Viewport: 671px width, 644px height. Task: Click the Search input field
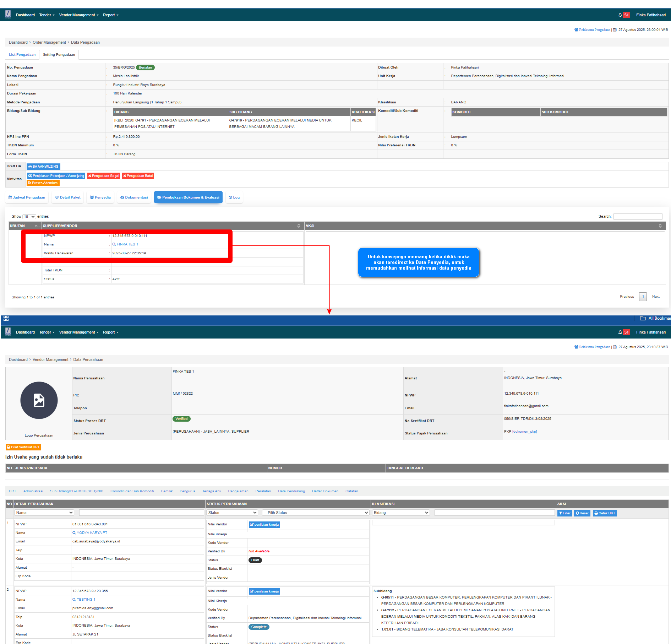(x=638, y=217)
